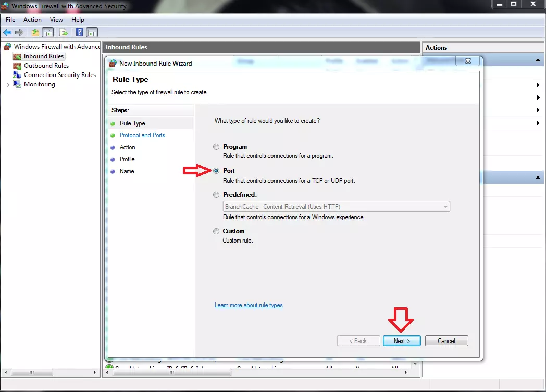Toggle the Show/Hide Action Pane icon
Image resolution: width=546 pixels, height=392 pixels.
point(92,32)
